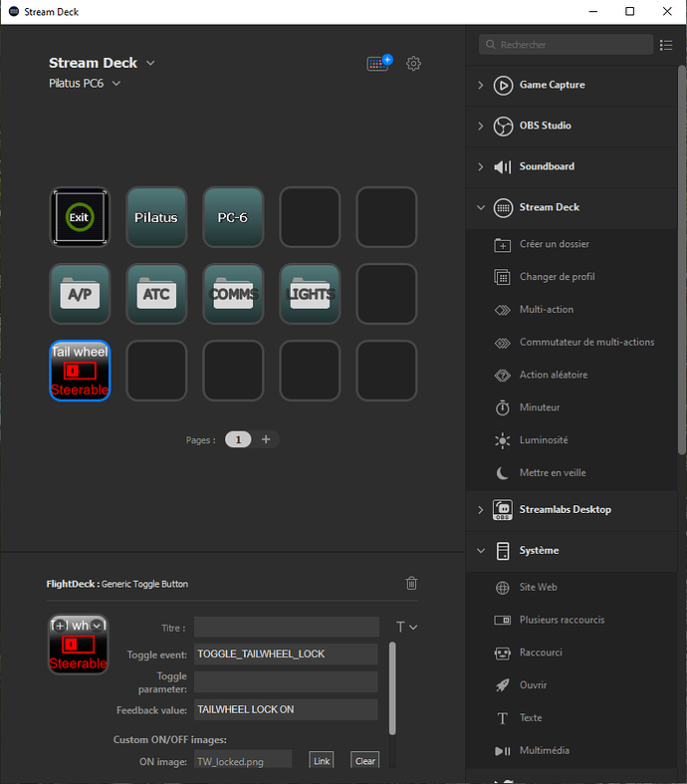Image resolution: width=687 pixels, height=784 pixels.
Task: Click the Toggle parameter field
Action: pos(286,682)
